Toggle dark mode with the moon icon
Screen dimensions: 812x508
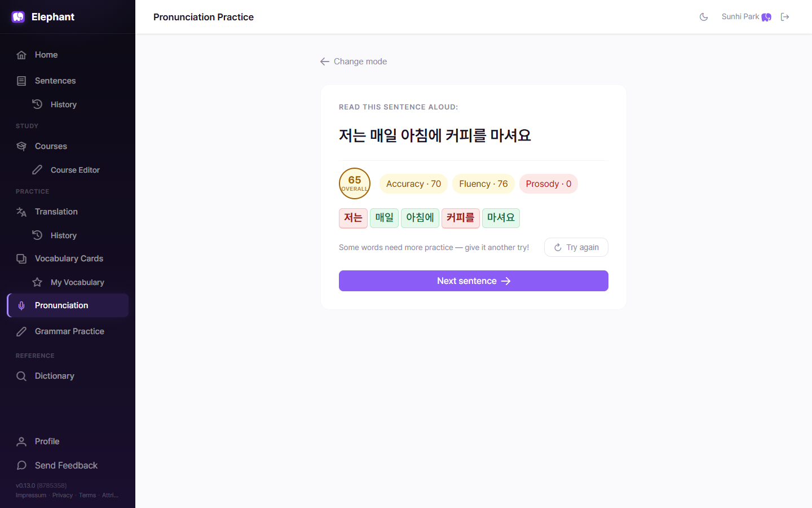pos(704,17)
